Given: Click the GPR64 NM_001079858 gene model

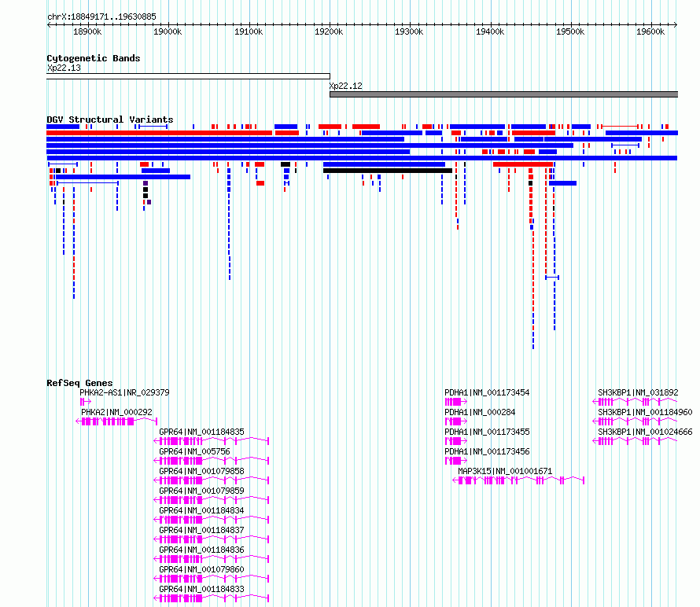Looking at the screenshot, I should (x=211, y=480).
